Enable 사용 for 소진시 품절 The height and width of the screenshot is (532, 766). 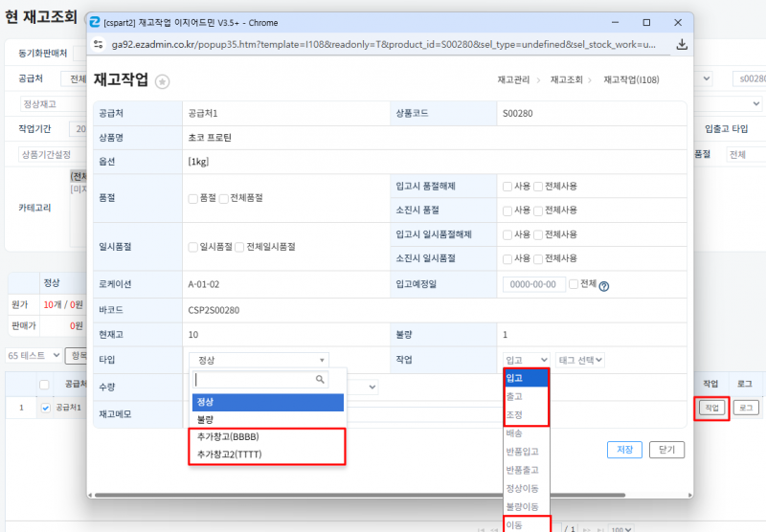tap(507, 211)
